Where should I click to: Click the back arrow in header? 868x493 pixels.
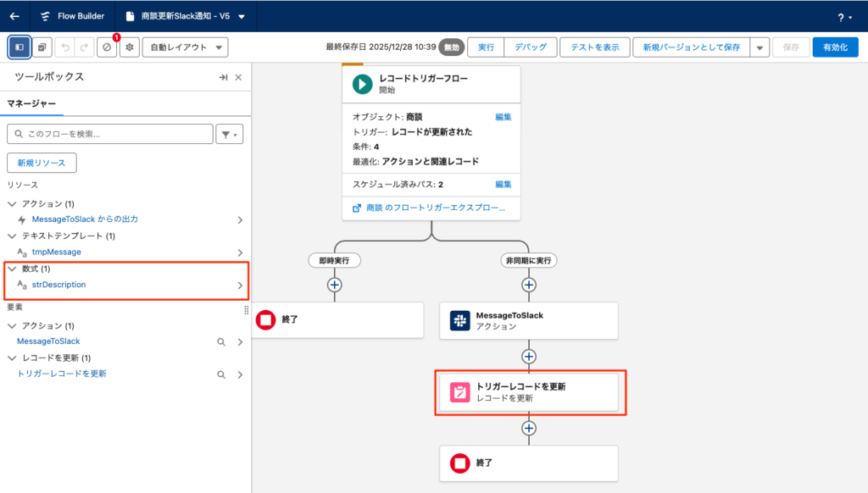[x=14, y=16]
